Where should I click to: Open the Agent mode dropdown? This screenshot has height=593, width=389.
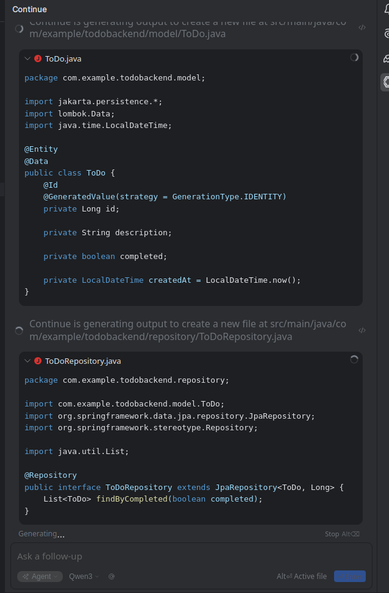point(40,576)
